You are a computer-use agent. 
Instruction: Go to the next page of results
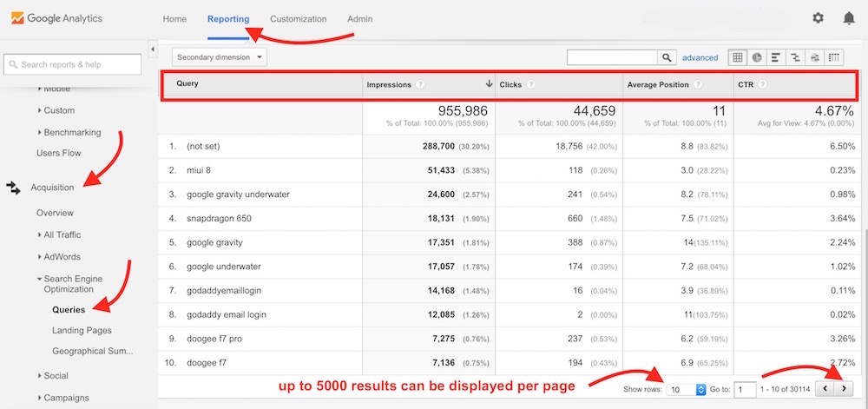[x=845, y=389]
